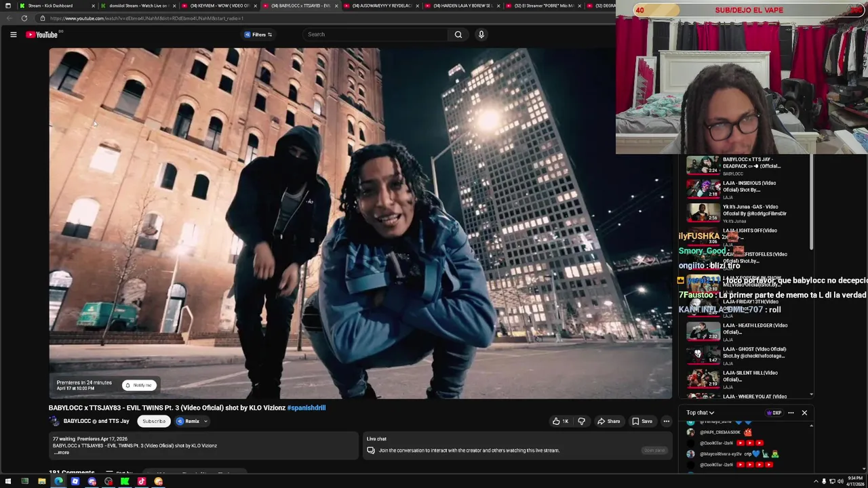Save the video to a playlist
This screenshot has width=868, height=488.
(642, 422)
